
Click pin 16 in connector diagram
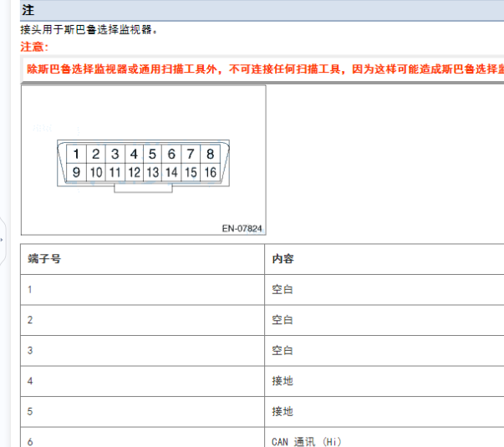(x=211, y=173)
